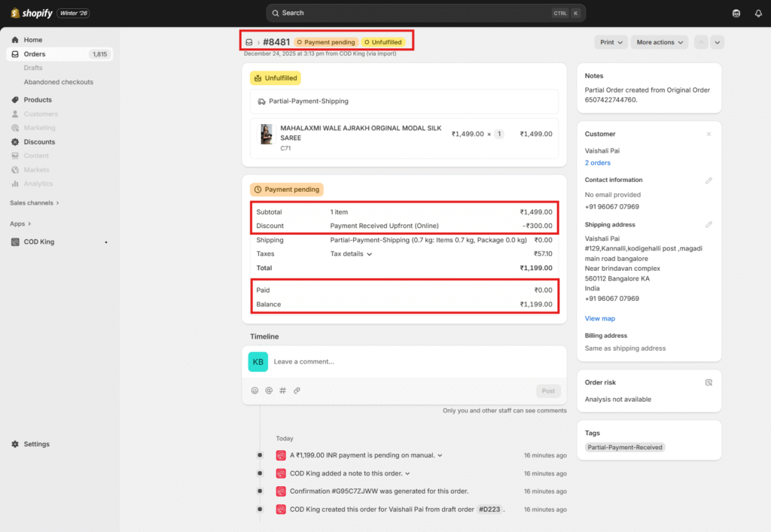Image resolution: width=771 pixels, height=532 pixels.
Task: Click the emoji icon in comment box
Action: click(254, 391)
